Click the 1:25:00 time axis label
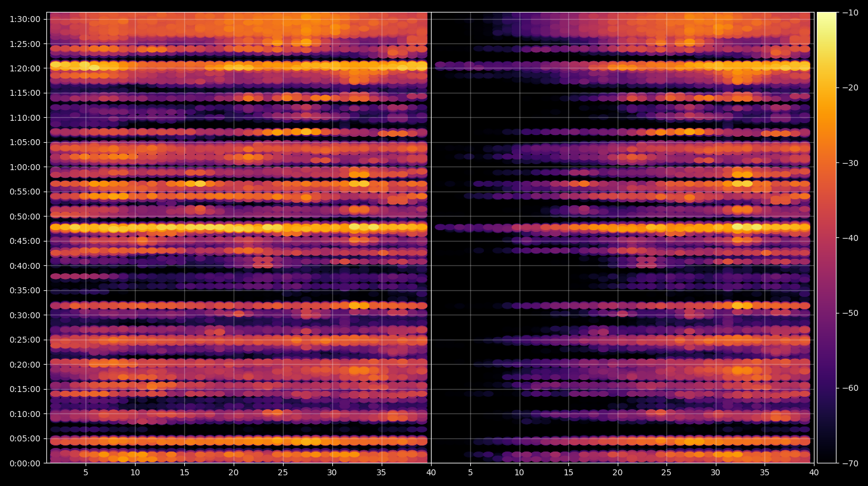 pyautogui.click(x=25, y=44)
